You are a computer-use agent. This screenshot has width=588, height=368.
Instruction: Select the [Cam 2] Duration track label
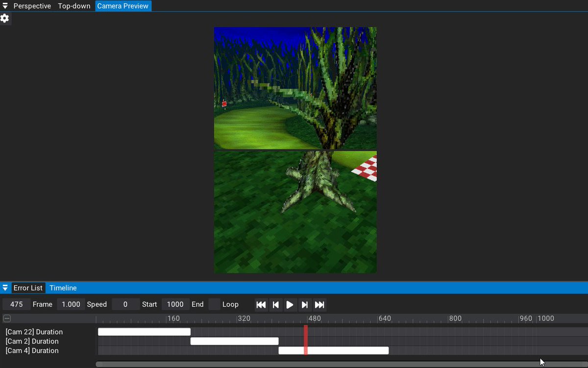[32, 341]
